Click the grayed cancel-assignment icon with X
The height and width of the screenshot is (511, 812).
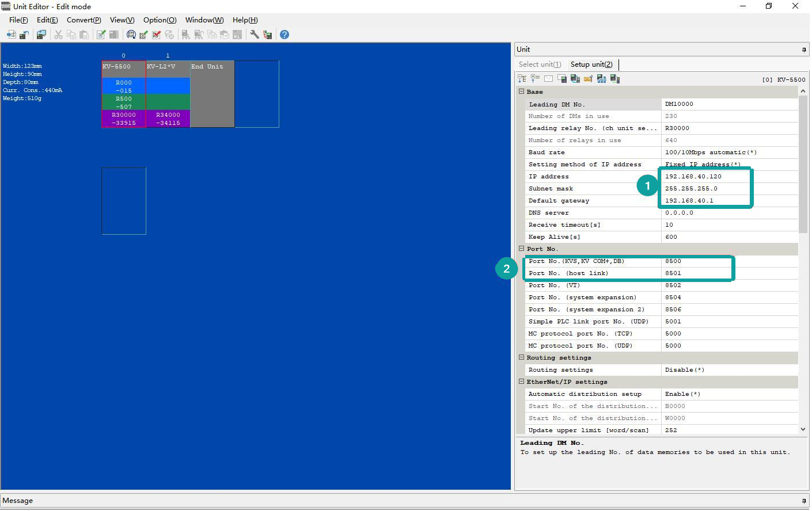[169, 35]
